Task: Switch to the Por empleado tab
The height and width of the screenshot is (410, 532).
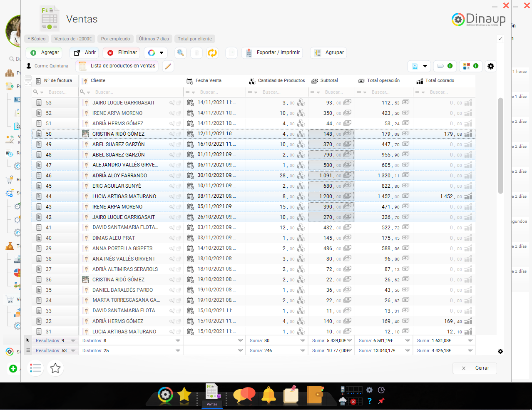Action: (x=115, y=39)
